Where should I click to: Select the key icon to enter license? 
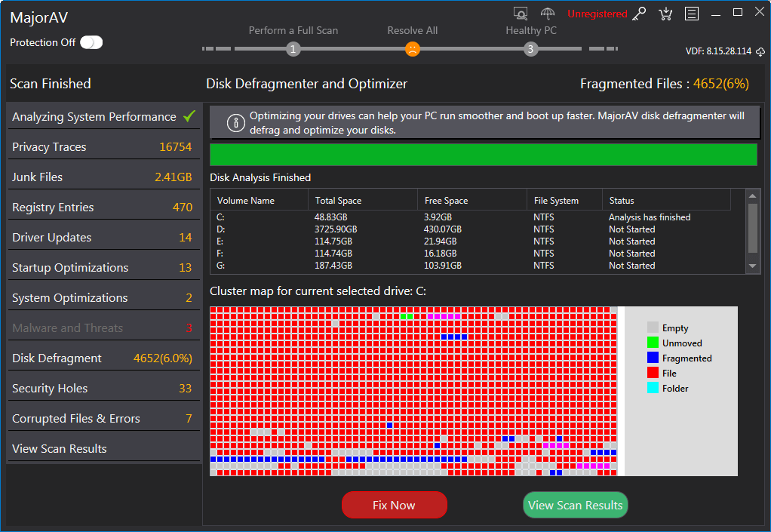tap(638, 14)
